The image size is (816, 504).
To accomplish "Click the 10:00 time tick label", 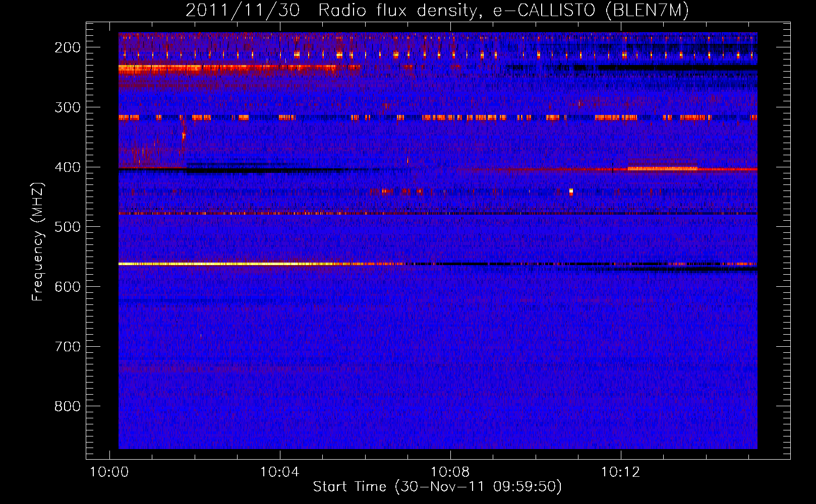I will coord(109,472).
